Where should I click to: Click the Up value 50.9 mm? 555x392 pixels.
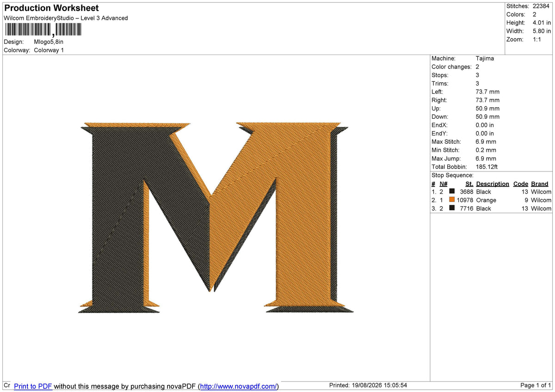click(487, 108)
